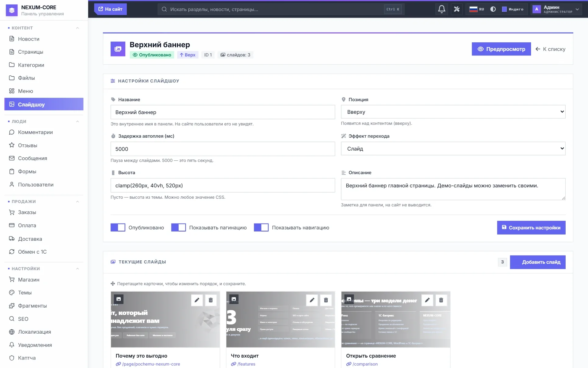Screen dimensions: 588x368
Task: Click the 'На сайт' button
Action: [x=110, y=9]
